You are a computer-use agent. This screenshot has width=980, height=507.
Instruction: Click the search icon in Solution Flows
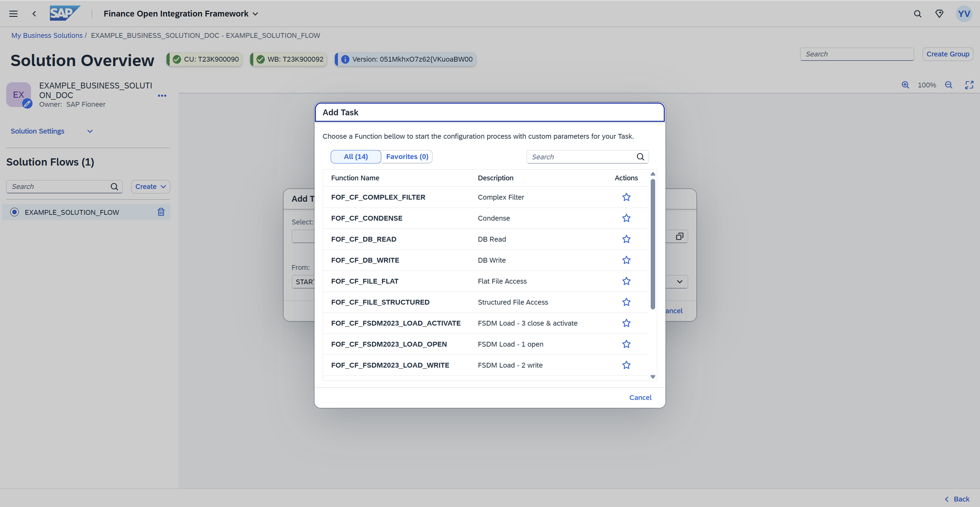[114, 187]
